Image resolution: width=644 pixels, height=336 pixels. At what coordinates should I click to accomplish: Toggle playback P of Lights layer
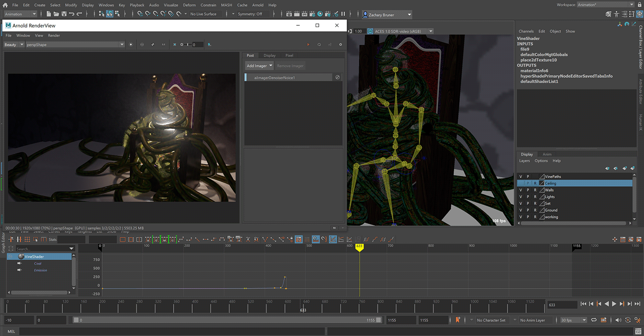pyautogui.click(x=528, y=197)
